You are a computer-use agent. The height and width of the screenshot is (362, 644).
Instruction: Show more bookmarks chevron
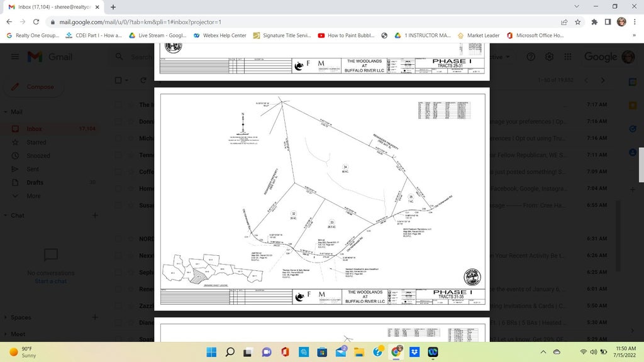click(x=634, y=36)
